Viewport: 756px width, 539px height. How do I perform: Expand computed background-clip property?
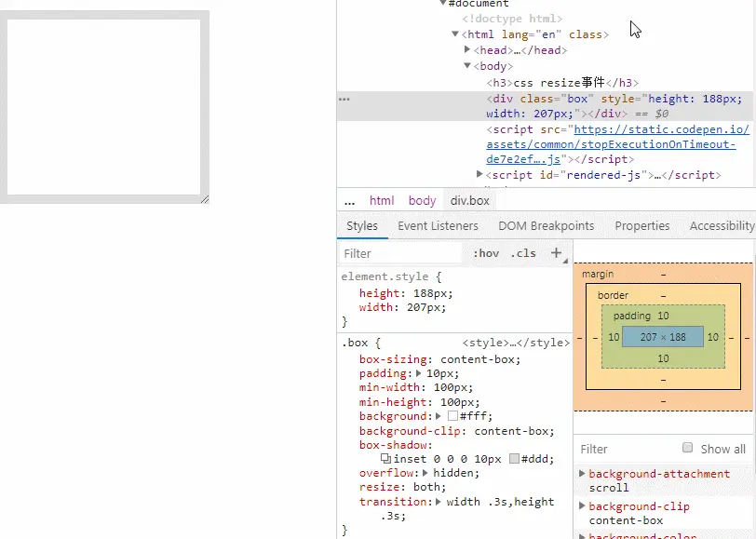[x=582, y=505]
